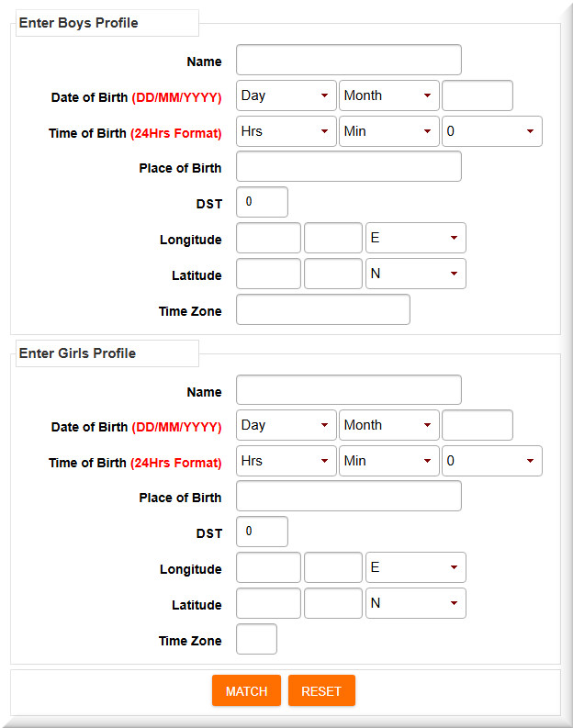Focus the boy's Time Zone field
Viewport: 573px width, 728px height.
(x=322, y=310)
